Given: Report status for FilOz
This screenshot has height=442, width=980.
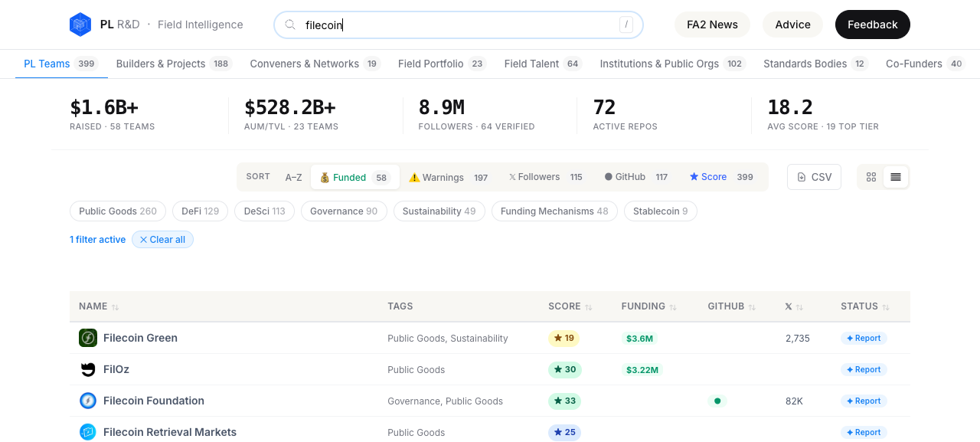Looking at the screenshot, I should 864,369.
